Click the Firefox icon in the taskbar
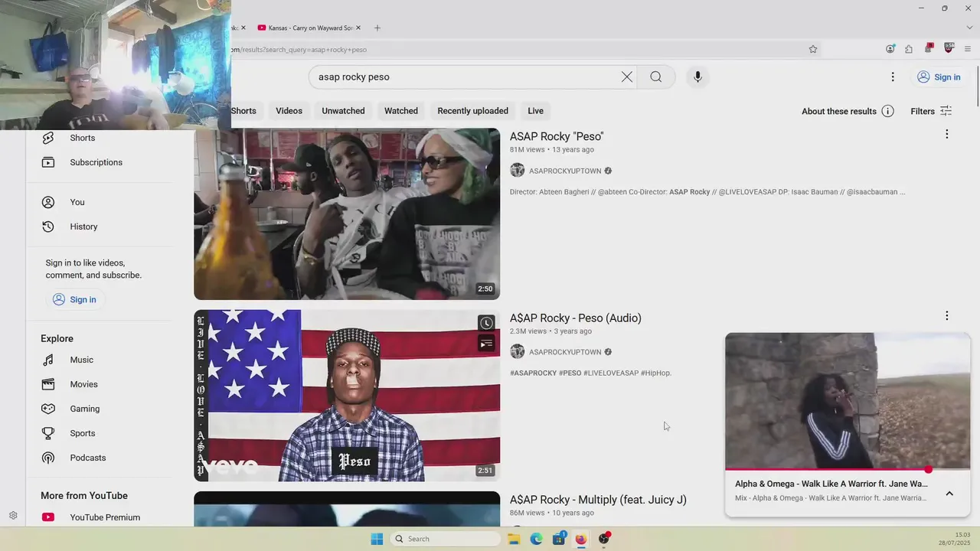 (x=581, y=539)
